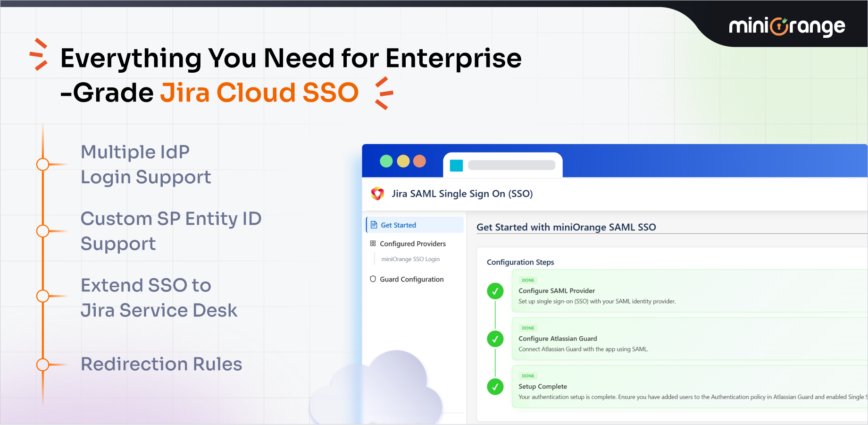Open the Get Started sidebar item

[x=415, y=225]
